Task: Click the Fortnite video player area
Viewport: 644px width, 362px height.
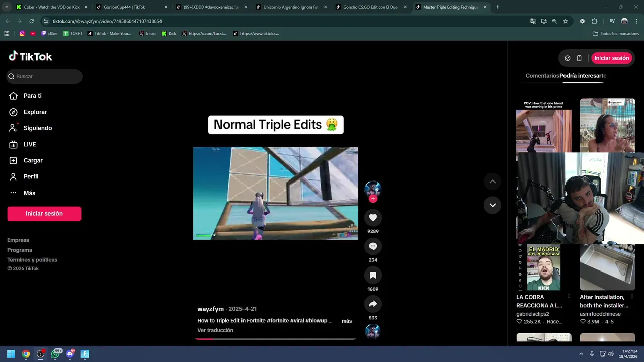Action: pos(276,194)
